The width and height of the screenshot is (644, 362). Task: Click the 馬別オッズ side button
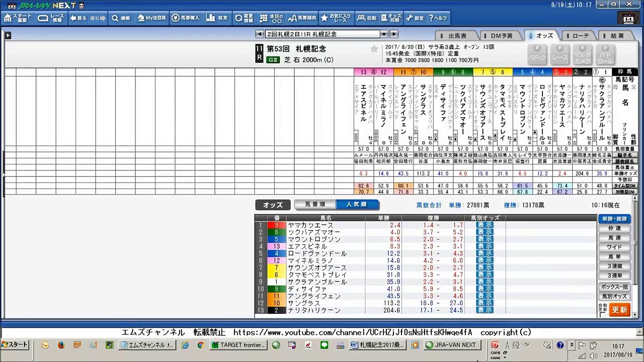(614, 297)
